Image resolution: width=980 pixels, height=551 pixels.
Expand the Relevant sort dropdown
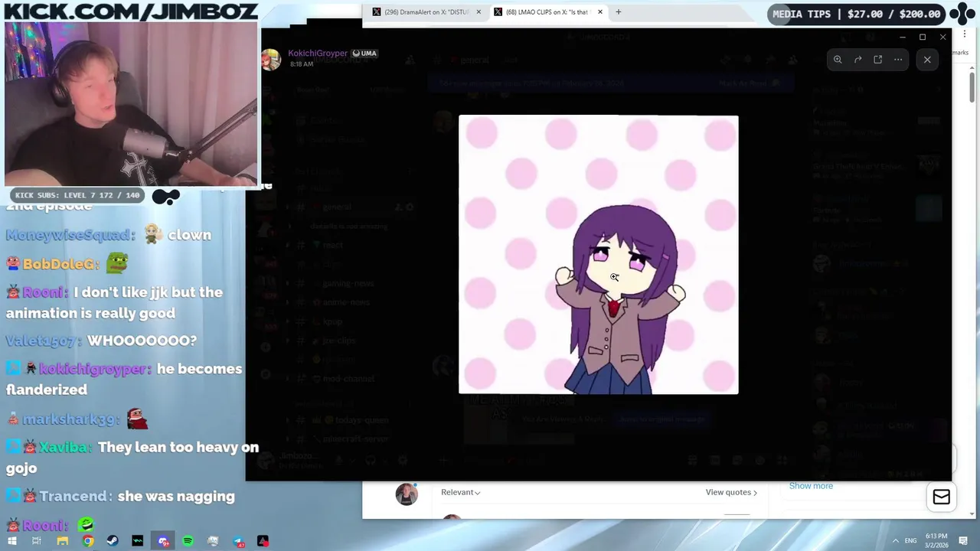(461, 492)
